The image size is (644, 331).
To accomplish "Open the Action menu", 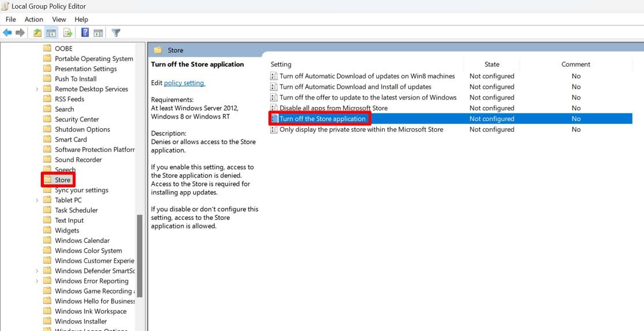I will click(x=33, y=20).
